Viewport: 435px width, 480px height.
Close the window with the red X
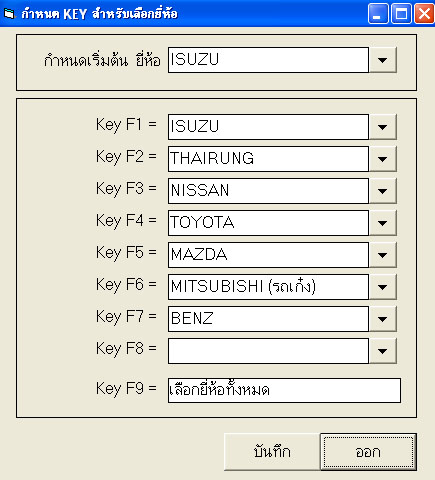click(424, 14)
